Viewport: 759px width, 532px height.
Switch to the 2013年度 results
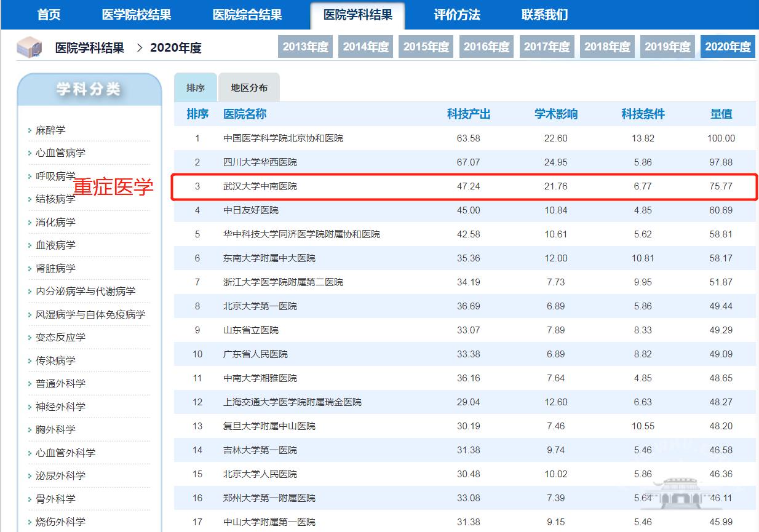coord(306,47)
